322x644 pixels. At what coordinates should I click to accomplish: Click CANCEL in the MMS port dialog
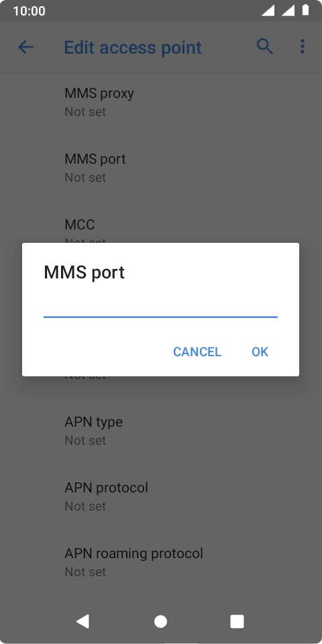point(197,352)
